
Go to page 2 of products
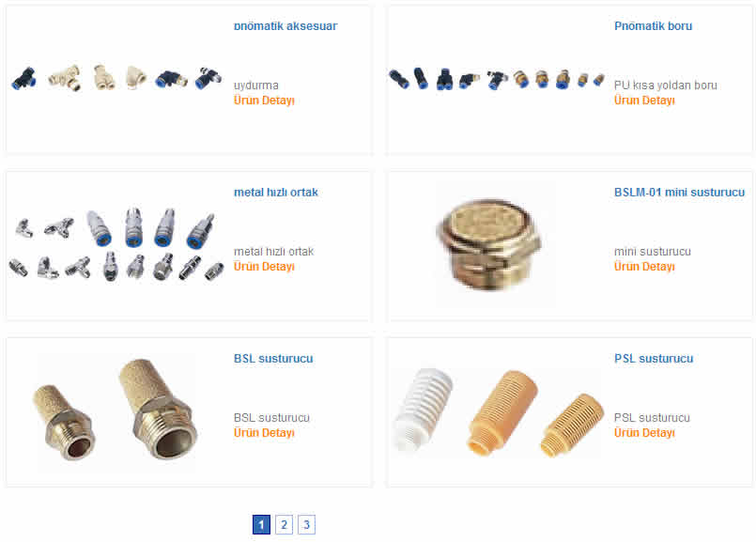tap(284, 525)
